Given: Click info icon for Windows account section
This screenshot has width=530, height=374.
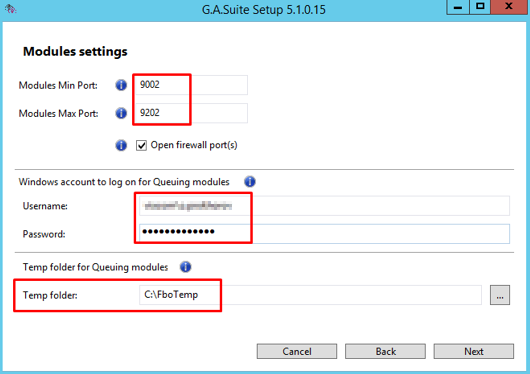Looking at the screenshot, I should (250, 182).
